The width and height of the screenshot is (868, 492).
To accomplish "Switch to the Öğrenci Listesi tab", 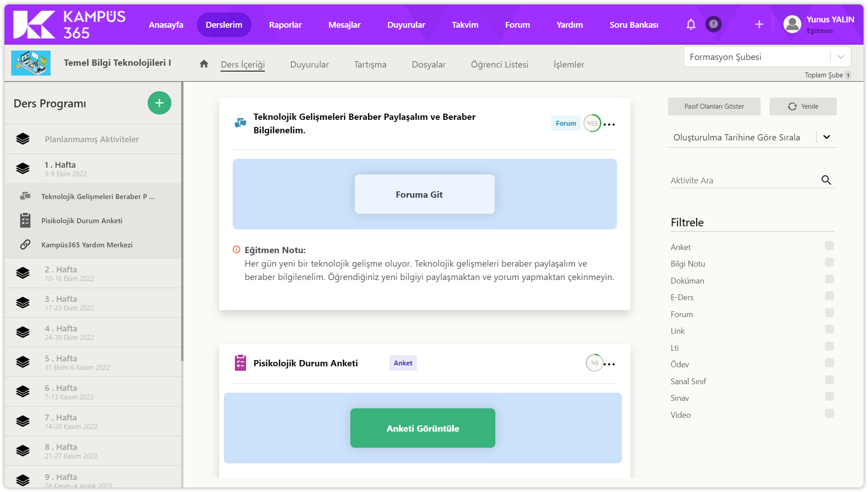I will tap(499, 64).
